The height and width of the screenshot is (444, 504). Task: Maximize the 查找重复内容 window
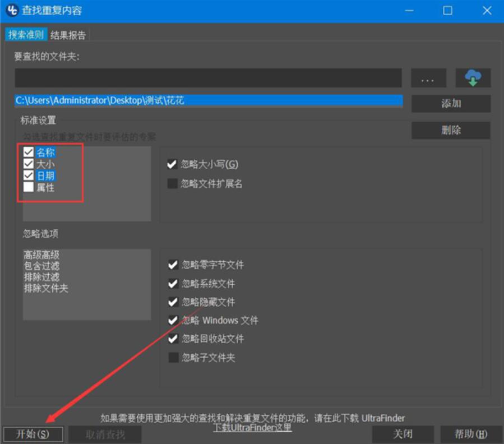tap(448, 11)
